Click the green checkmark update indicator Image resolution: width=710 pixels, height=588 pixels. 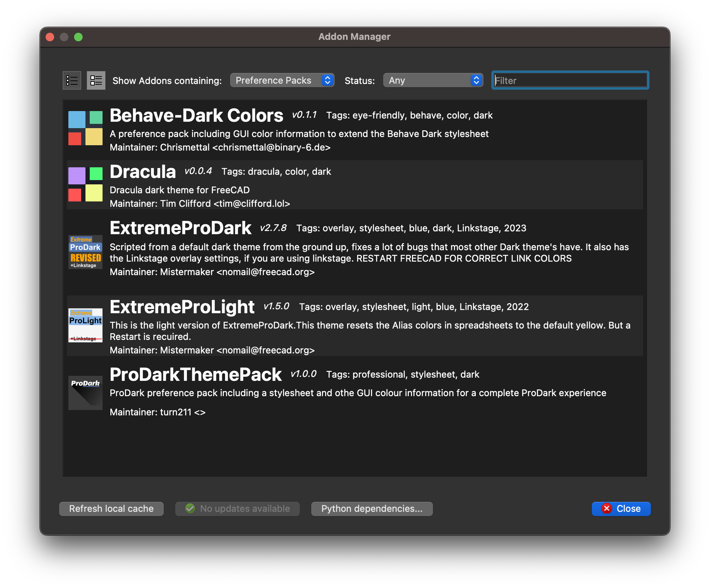point(190,509)
